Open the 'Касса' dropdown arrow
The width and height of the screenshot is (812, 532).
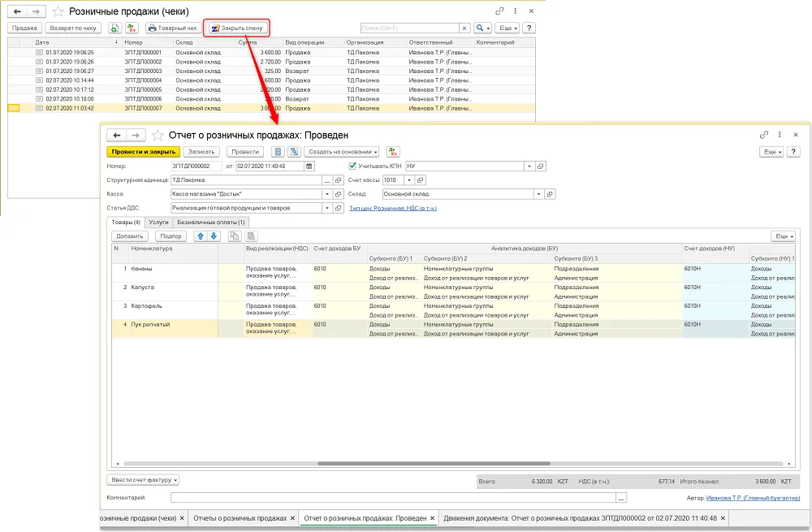327,194
